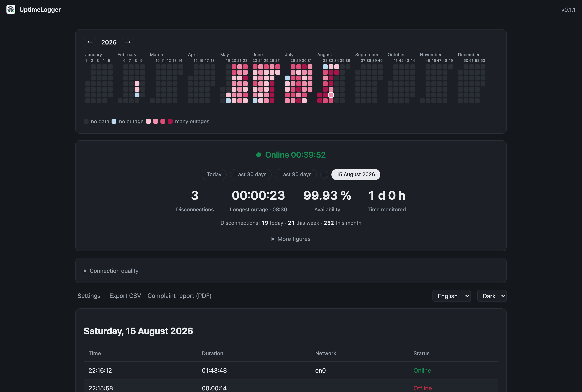Click the 'Duration' column header

pos(213,353)
